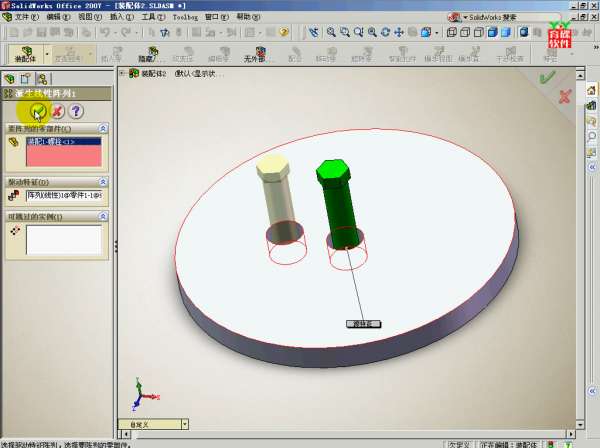Click the 装配体 assembly toolbar button
This screenshot has height=448, width=600.
click(22, 55)
